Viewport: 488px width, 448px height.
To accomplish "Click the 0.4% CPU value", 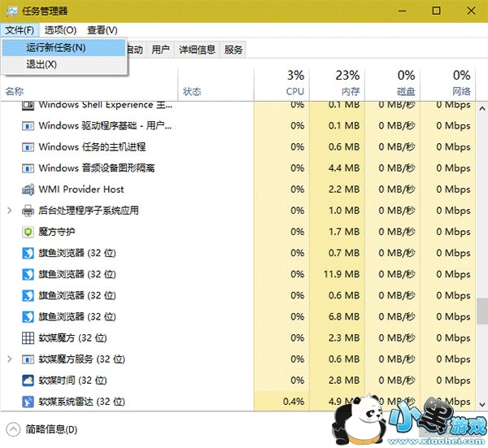I will (294, 402).
